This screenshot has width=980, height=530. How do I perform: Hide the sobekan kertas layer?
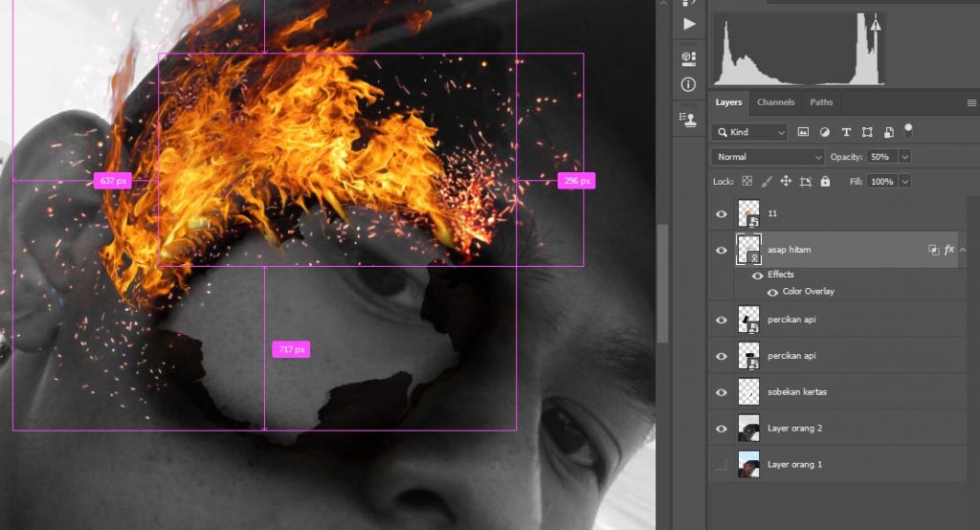coord(722,392)
